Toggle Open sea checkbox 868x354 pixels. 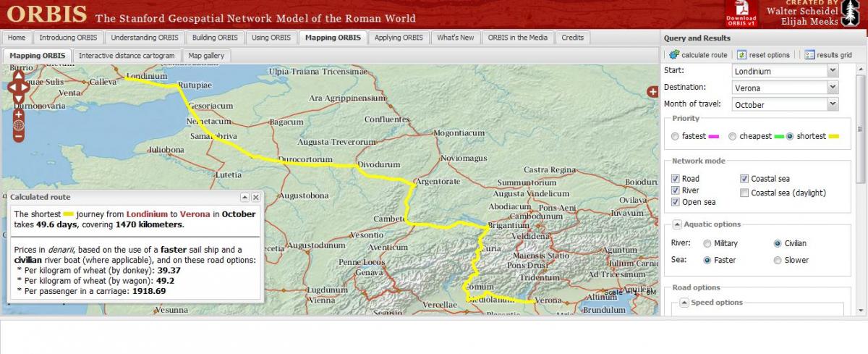point(675,202)
